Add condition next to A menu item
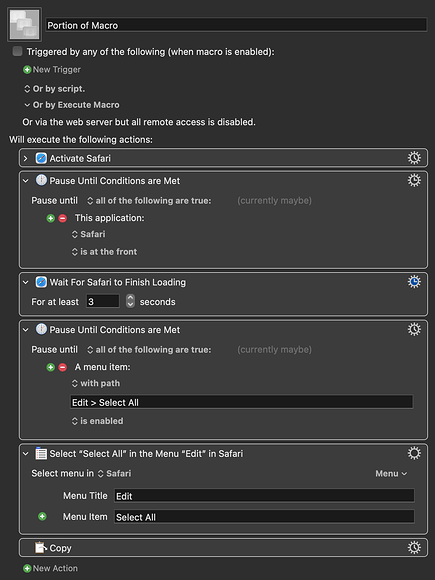Image resolution: width=435 pixels, height=580 pixels. point(51,367)
